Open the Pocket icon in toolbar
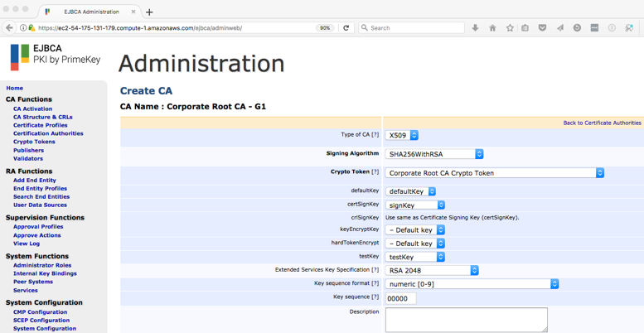Image resolution: width=644 pixels, height=333 pixels. point(542,27)
